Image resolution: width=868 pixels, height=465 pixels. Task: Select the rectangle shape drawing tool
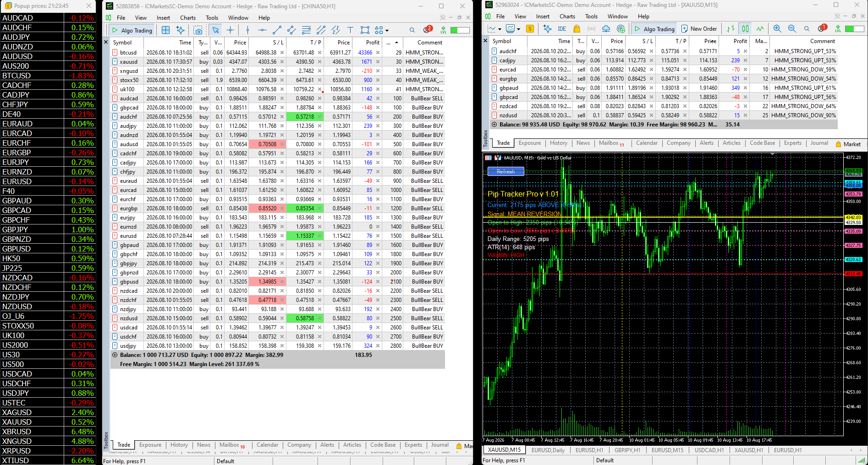tap(365, 30)
